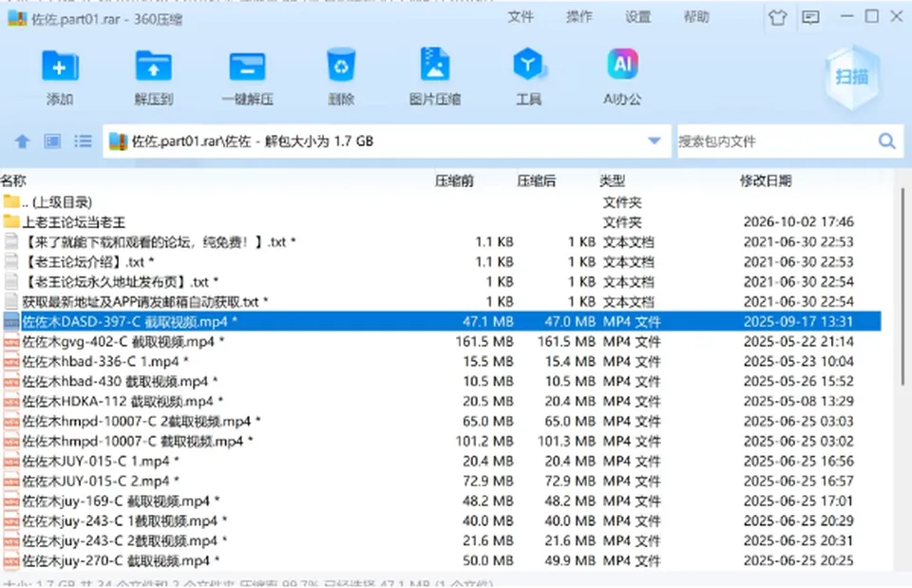Switch to the list view icon

pyautogui.click(x=84, y=142)
